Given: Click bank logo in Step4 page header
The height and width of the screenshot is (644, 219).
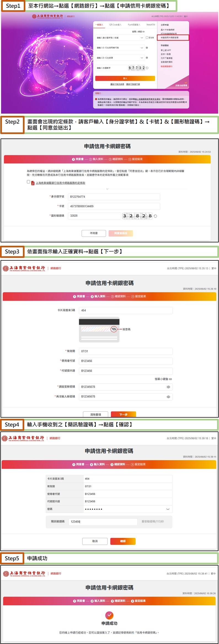Looking at the screenshot, I should coord(23,438).
